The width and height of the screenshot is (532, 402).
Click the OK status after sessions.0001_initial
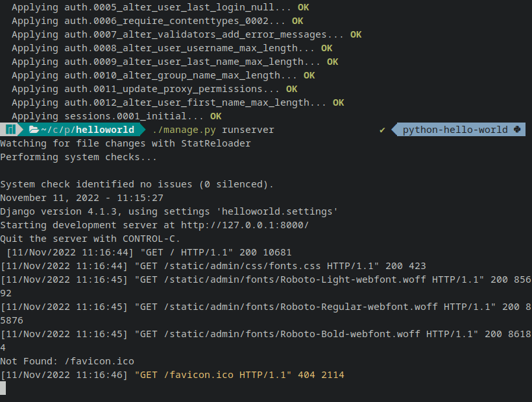(x=216, y=116)
